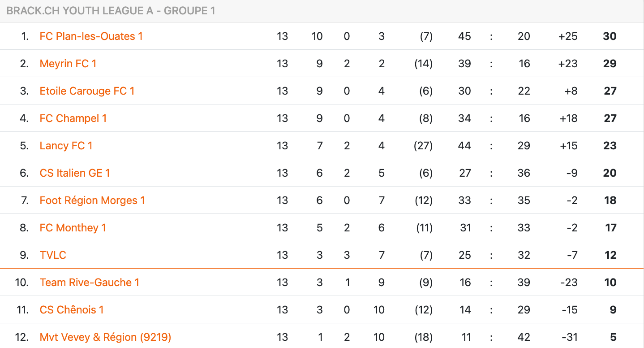Click rank number 9 beside TVLC
The image size is (644, 348).
24,255
